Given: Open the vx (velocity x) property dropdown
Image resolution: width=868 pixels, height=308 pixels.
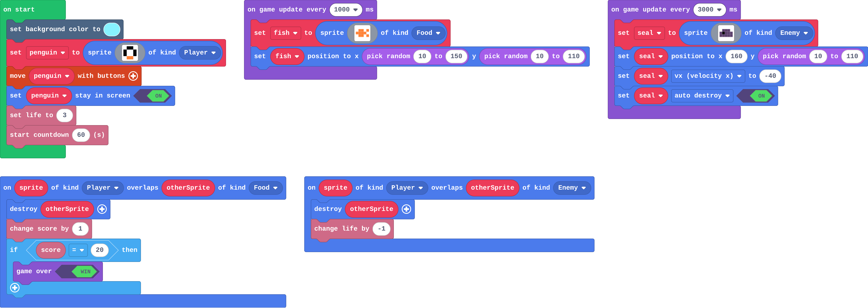Looking at the screenshot, I should [708, 76].
